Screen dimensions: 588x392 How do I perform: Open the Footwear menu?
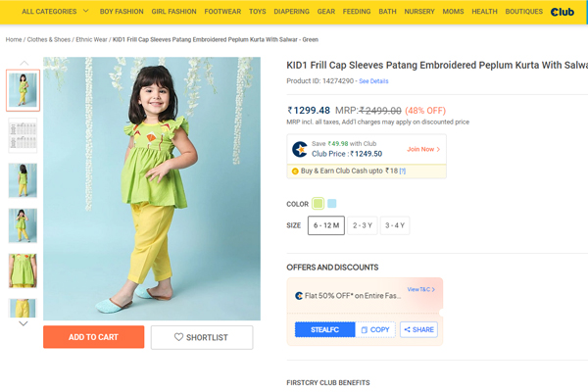click(x=221, y=12)
